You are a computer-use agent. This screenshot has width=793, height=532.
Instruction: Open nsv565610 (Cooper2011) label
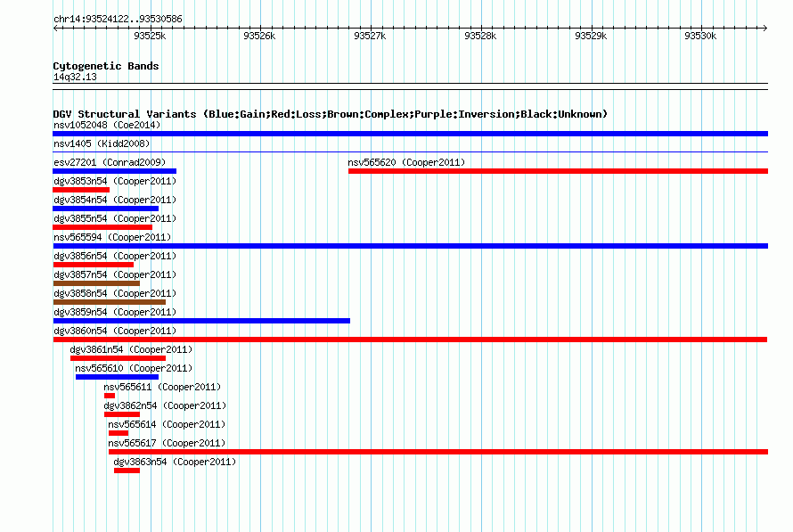click(134, 368)
